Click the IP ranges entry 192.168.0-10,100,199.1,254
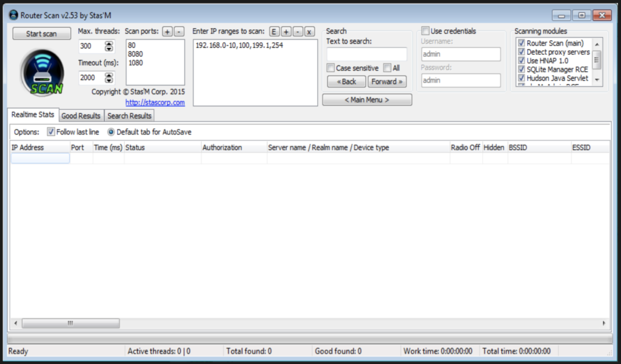This screenshot has height=364, width=621. pos(239,45)
